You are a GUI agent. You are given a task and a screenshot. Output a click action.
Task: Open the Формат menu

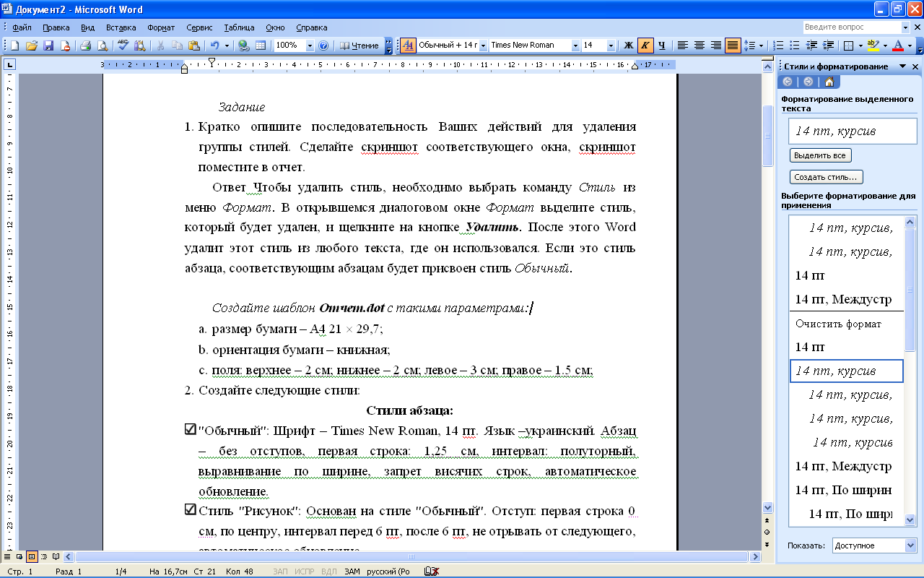(161, 27)
